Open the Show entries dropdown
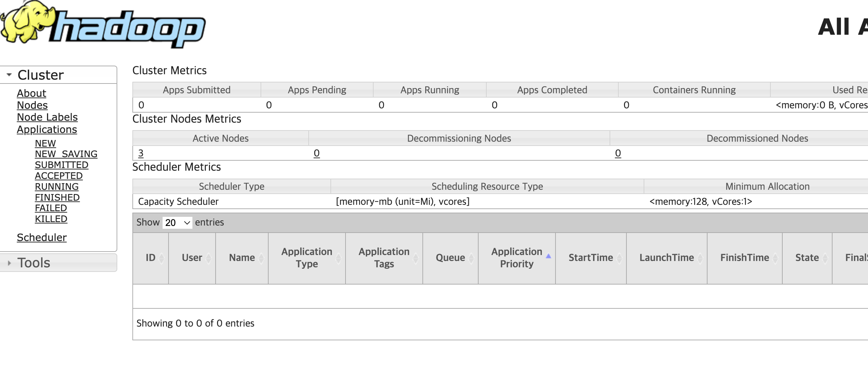Image resolution: width=868 pixels, height=374 pixels. (177, 222)
